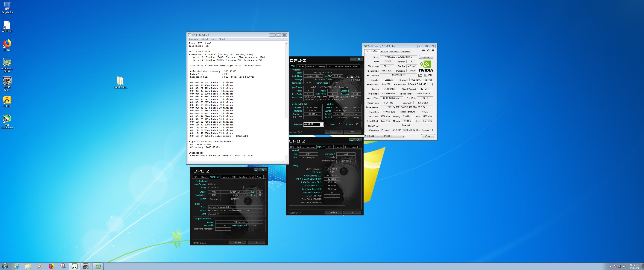Switch to the Sensors tab in GPU-Z
The height and width of the screenshot is (270, 644).
(x=384, y=52)
